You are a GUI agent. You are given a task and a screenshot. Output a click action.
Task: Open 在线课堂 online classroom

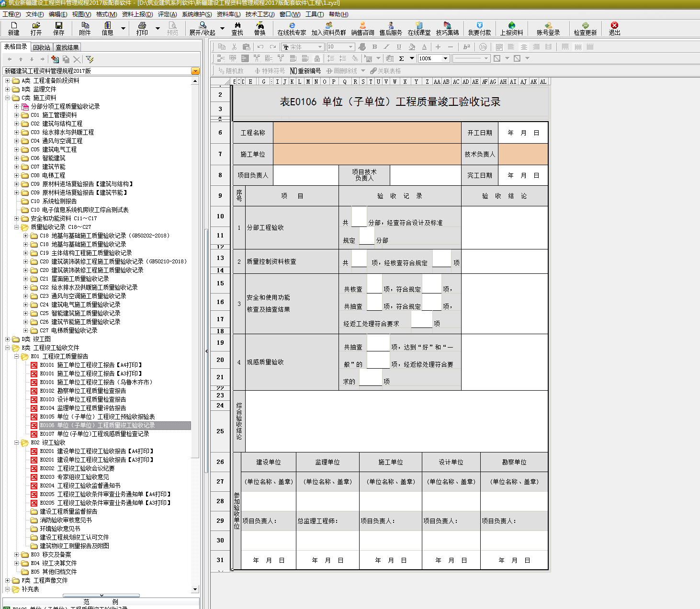[x=419, y=29]
